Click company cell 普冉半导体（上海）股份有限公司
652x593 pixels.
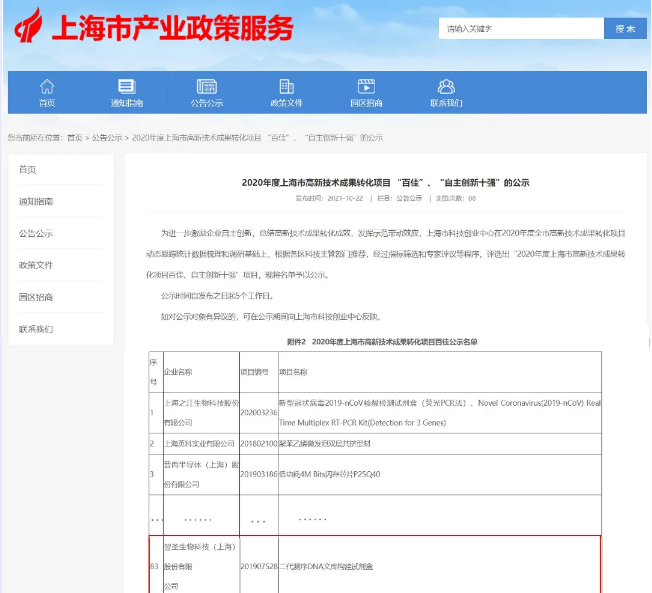pyautogui.click(x=201, y=474)
